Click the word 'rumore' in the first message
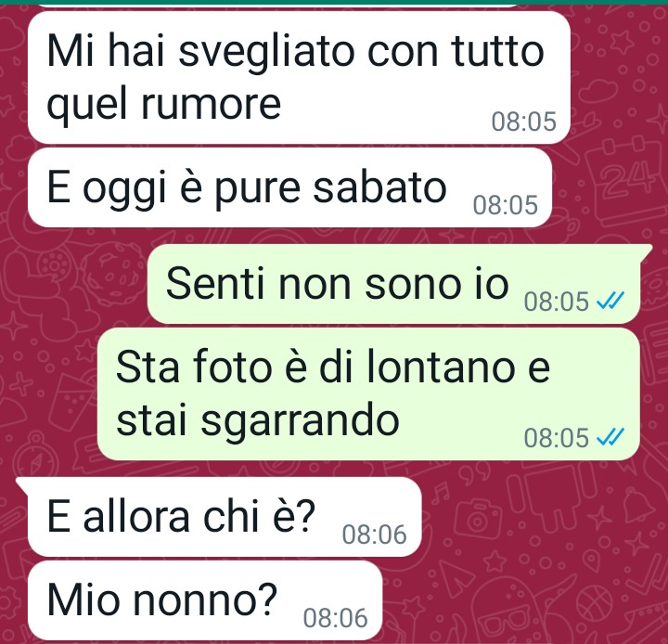This screenshot has height=644, width=668. [211, 104]
